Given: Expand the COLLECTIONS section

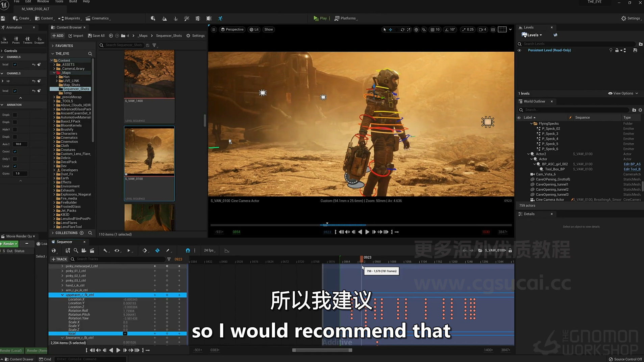Looking at the screenshot, I should coord(52,233).
